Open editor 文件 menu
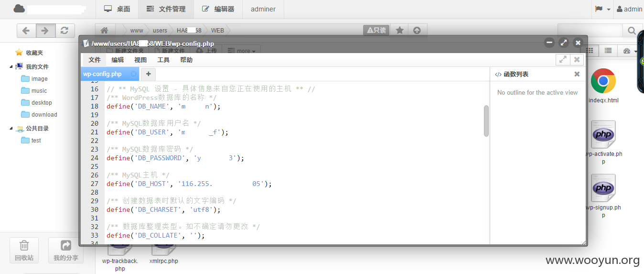644x274 pixels. [95, 60]
